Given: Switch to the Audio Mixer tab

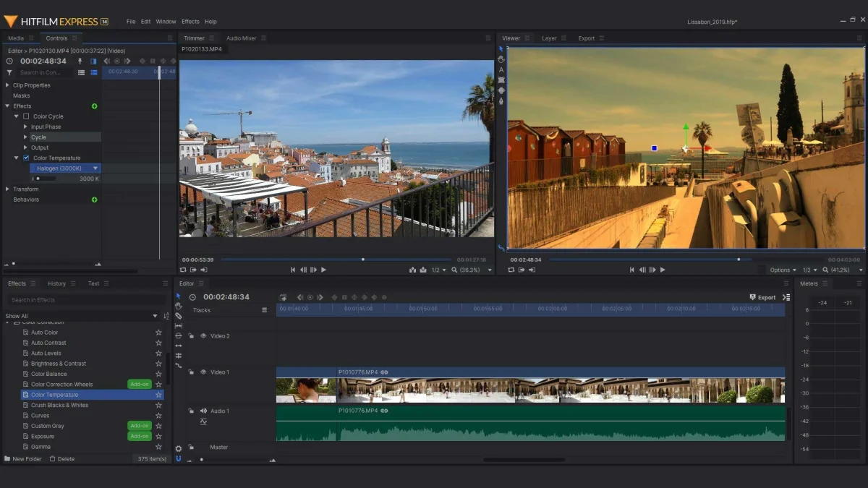Looking at the screenshot, I should [241, 38].
